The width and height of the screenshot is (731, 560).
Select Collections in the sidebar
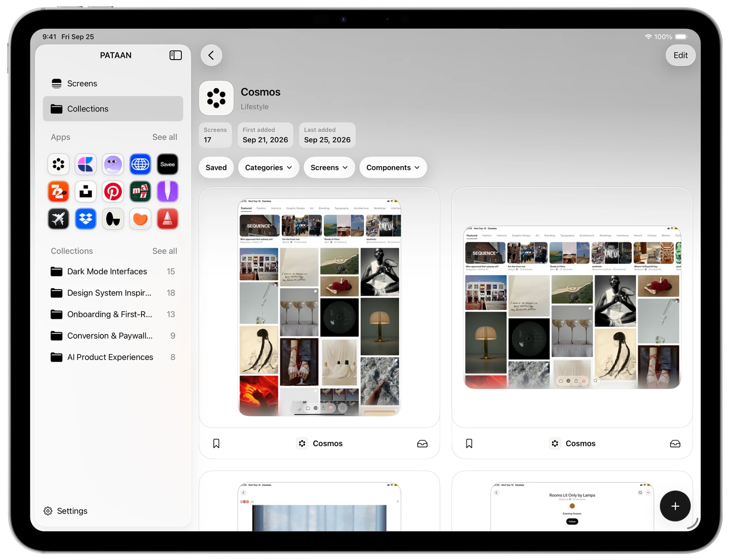113,108
